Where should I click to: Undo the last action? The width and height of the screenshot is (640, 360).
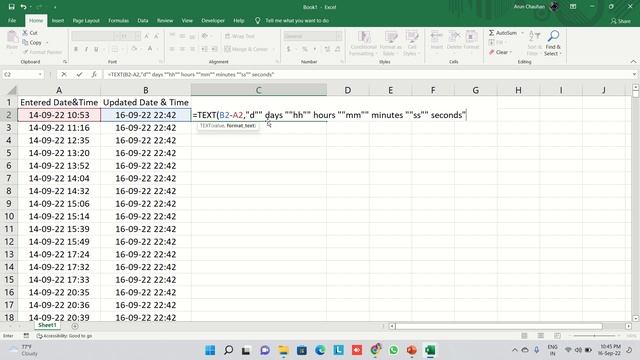click(23, 7)
